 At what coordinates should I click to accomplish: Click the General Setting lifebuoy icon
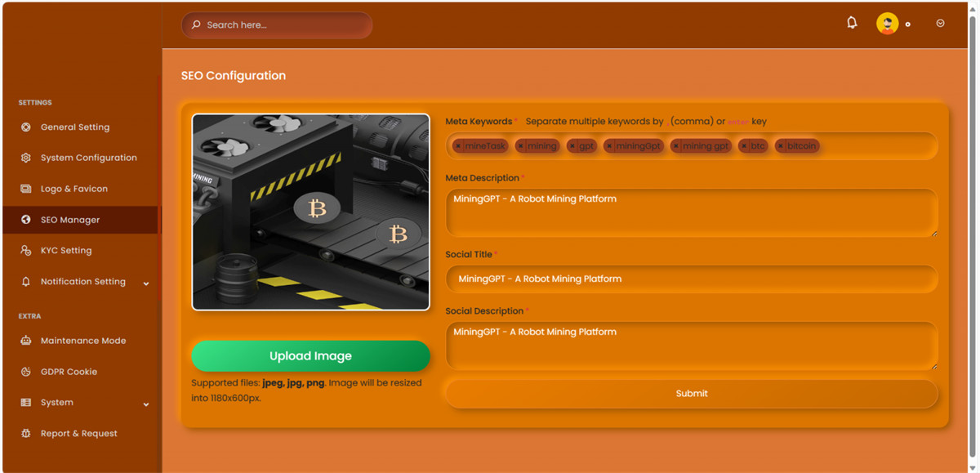coord(26,127)
